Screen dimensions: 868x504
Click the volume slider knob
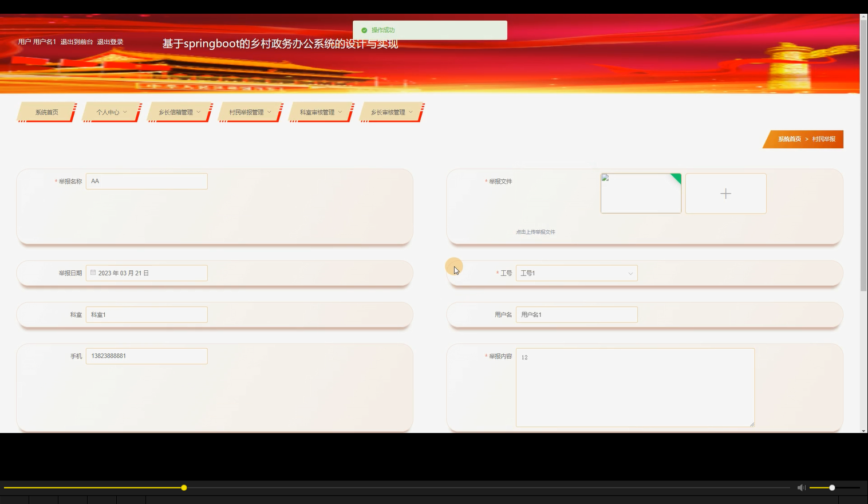tap(832, 488)
